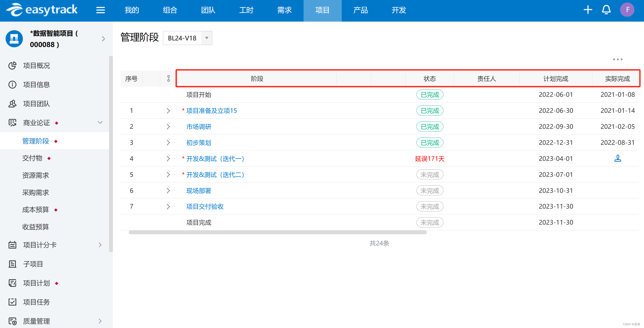This screenshot has width=644, height=328.
Task: Open 初步策划 stage link
Action: tap(199, 143)
